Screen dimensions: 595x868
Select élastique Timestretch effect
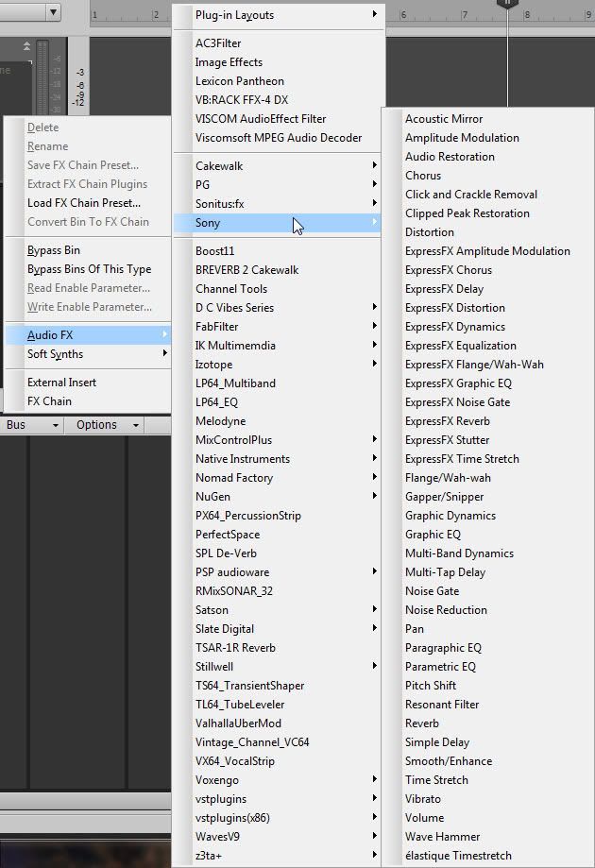[459, 856]
